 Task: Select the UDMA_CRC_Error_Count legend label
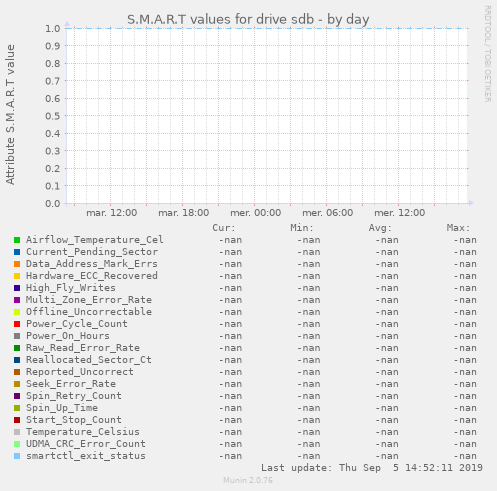coord(86,444)
